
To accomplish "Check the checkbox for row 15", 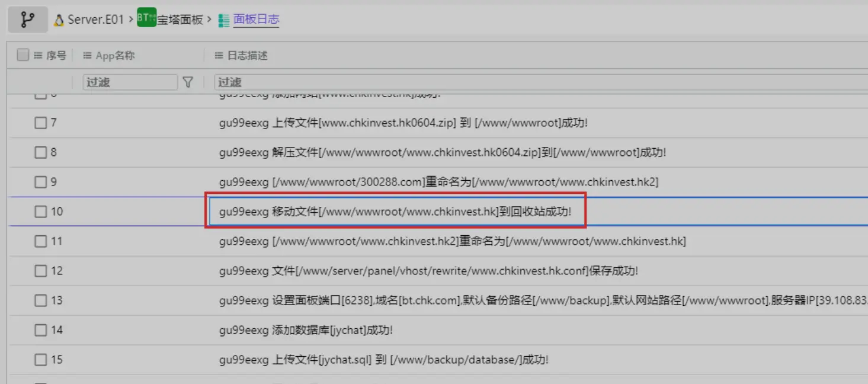I will (x=40, y=360).
